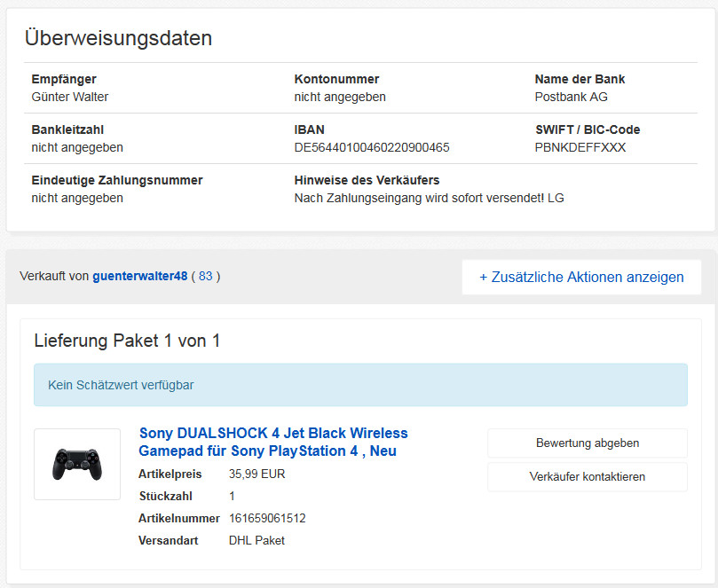Viewport: 718px width, 588px height.
Task: Click the bank name Postbank AG
Action: (x=571, y=97)
